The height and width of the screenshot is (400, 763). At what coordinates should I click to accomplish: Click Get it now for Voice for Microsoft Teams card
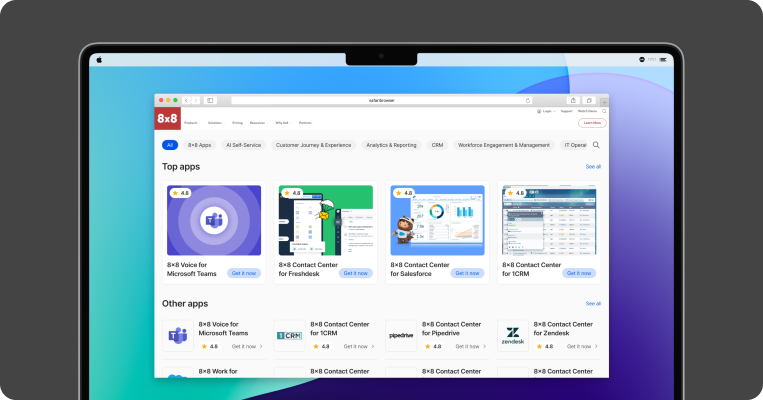point(244,273)
